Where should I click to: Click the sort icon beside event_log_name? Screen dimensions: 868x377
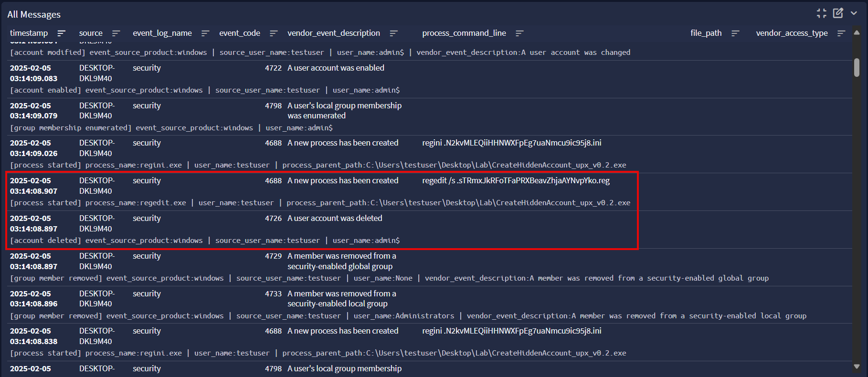pos(205,33)
